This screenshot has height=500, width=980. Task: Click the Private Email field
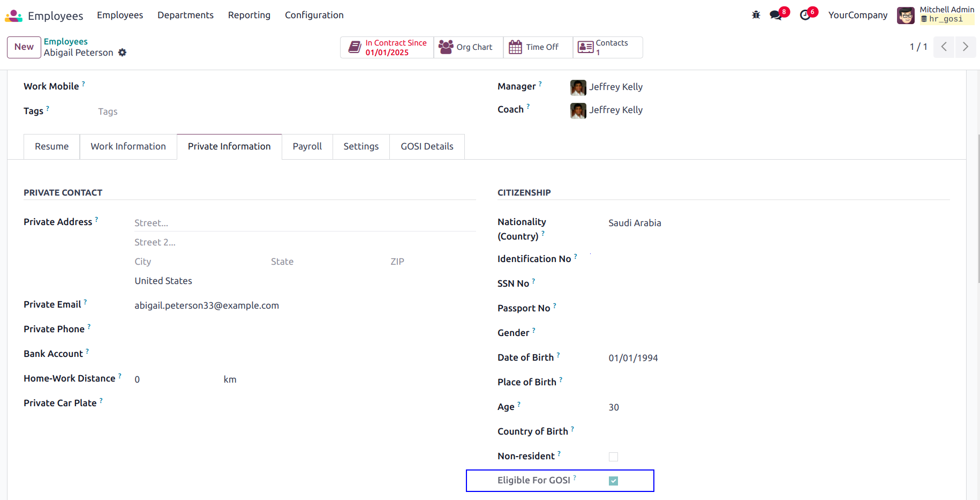[x=305, y=305]
